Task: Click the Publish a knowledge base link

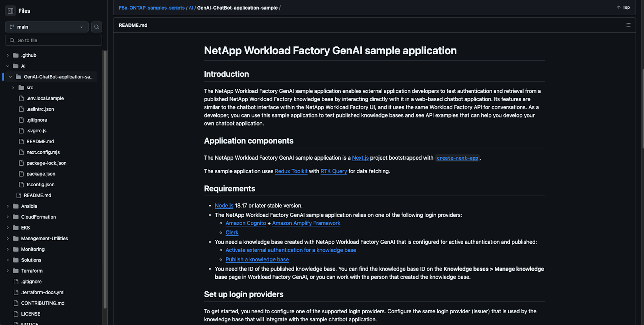Action: [257, 259]
